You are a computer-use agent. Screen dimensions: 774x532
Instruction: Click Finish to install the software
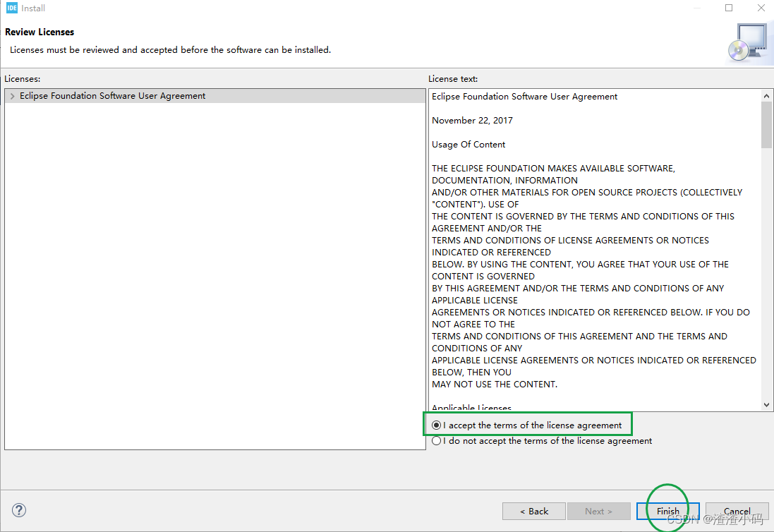click(668, 512)
